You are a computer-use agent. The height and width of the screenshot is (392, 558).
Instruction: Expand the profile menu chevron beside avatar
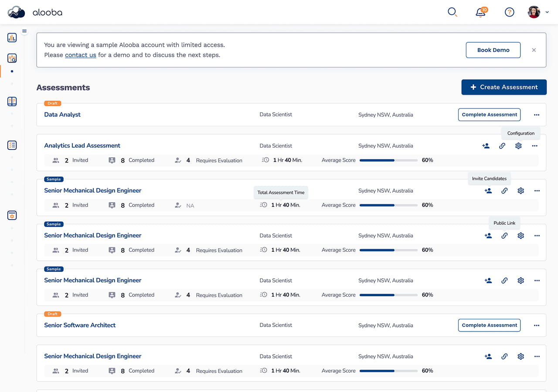pyautogui.click(x=547, y=12)
